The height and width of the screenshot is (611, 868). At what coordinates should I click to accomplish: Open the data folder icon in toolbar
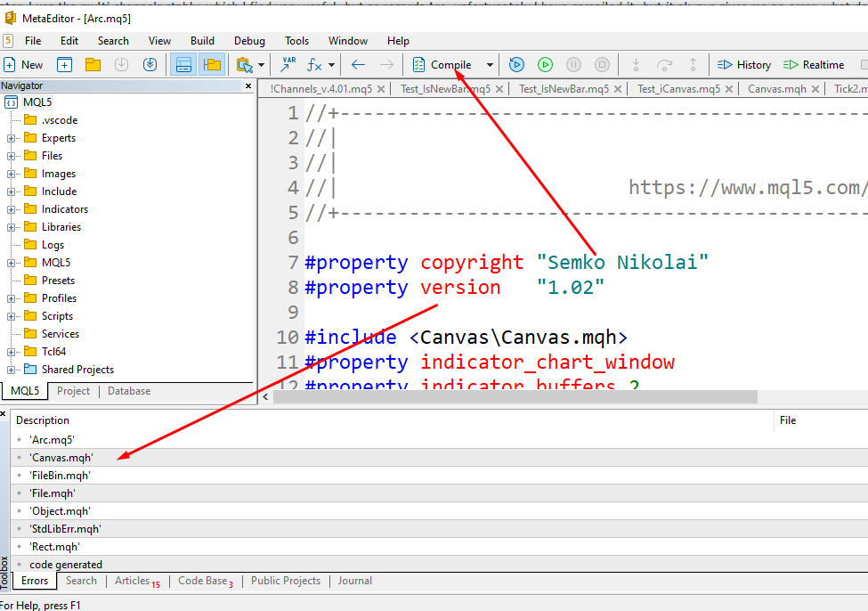pyautogui.click(x=92, y=64)
